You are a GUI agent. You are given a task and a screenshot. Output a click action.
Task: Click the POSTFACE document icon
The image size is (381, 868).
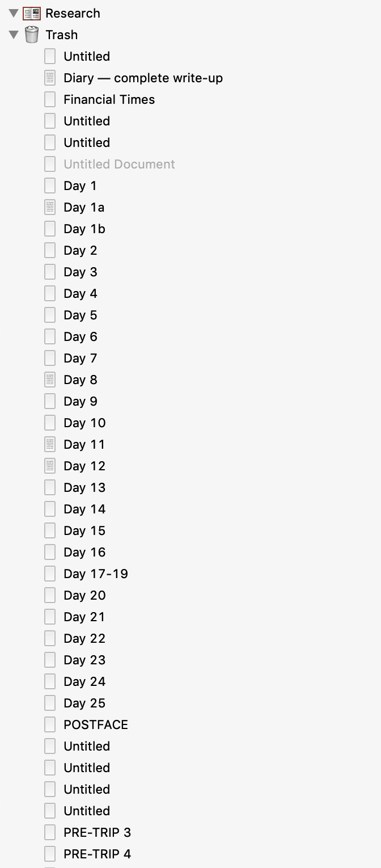pos(50,724)
